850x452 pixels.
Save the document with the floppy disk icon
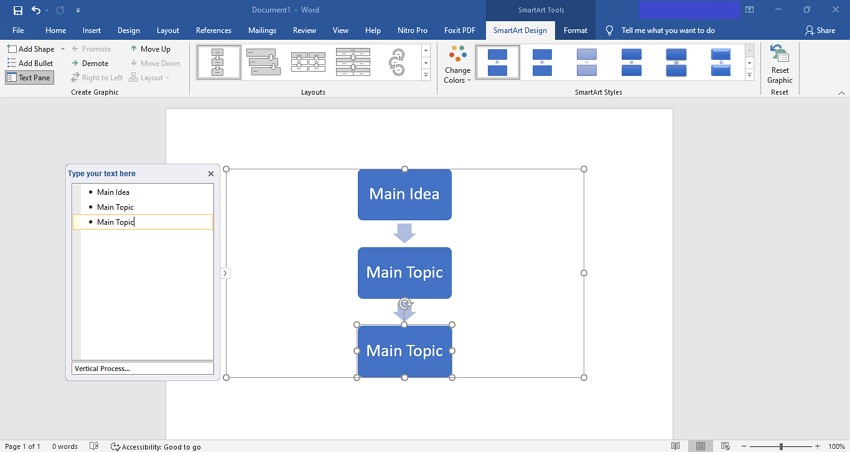pyautogui.click(x=18, y=10)
